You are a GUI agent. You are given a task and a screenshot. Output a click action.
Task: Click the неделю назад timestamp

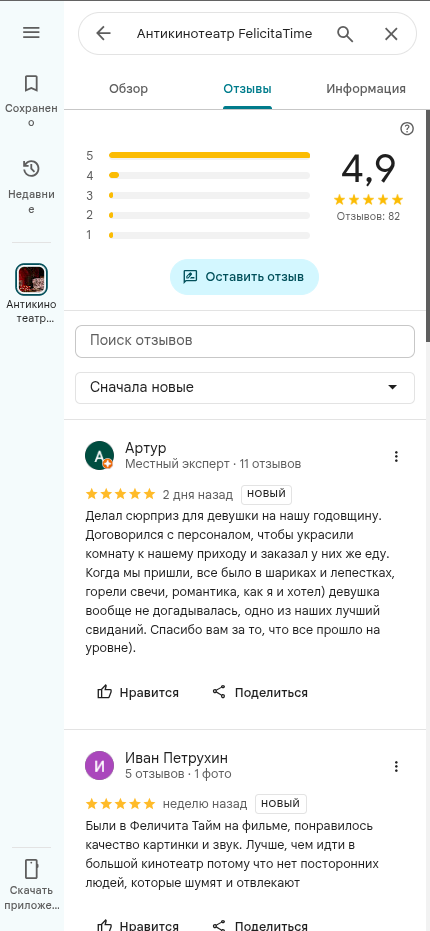point(205,804)
